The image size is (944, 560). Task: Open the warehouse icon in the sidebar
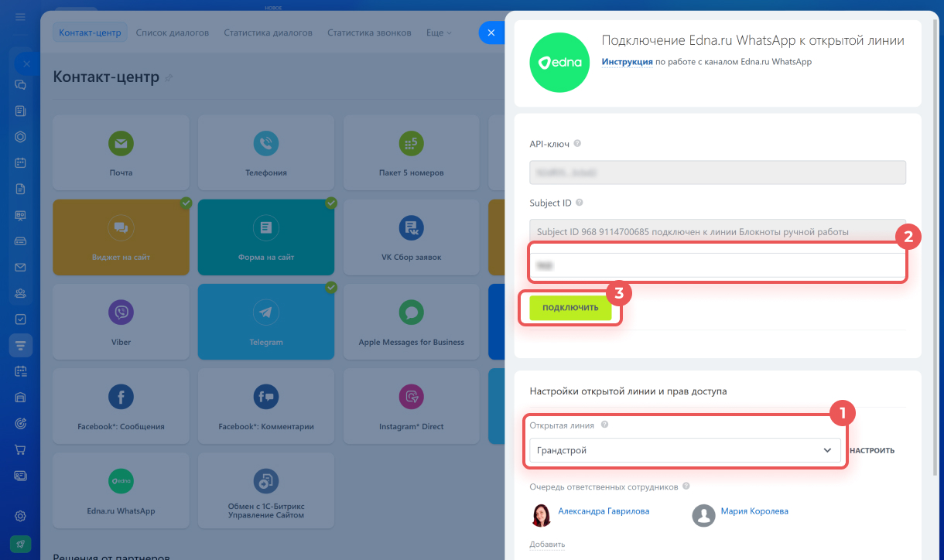[x=21, y=397]
